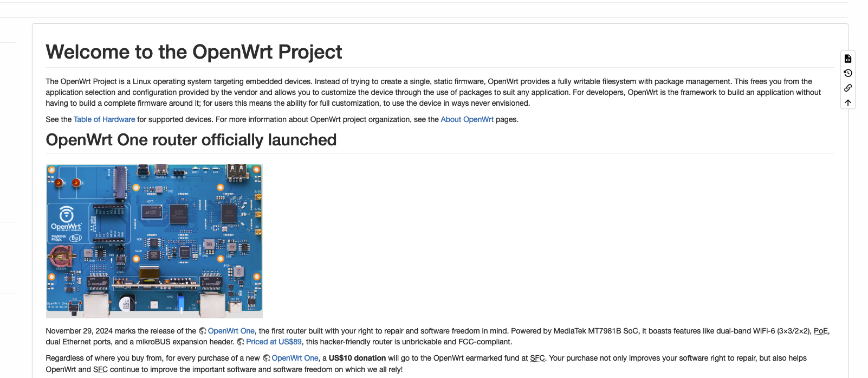Screen dimensions: 868x378
Task: Click the 'OpenWrt One router officially launched' heading
Action: click(191, 140)
